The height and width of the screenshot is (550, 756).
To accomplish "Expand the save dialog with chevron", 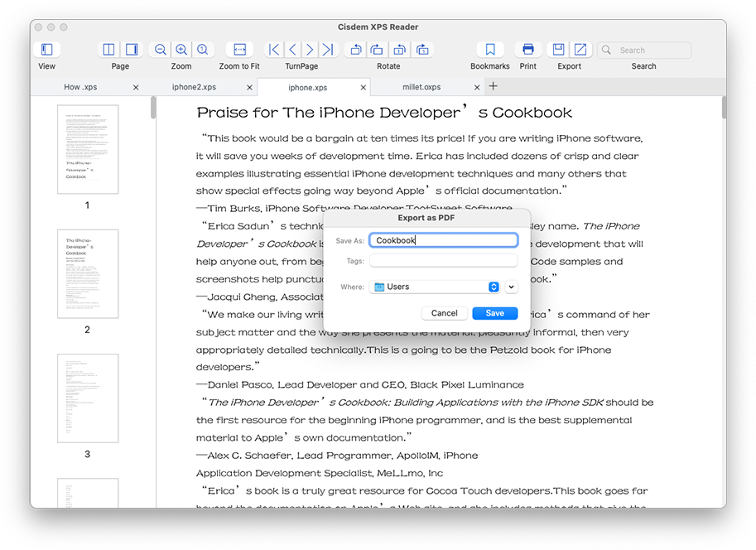I will pos(511,287).
